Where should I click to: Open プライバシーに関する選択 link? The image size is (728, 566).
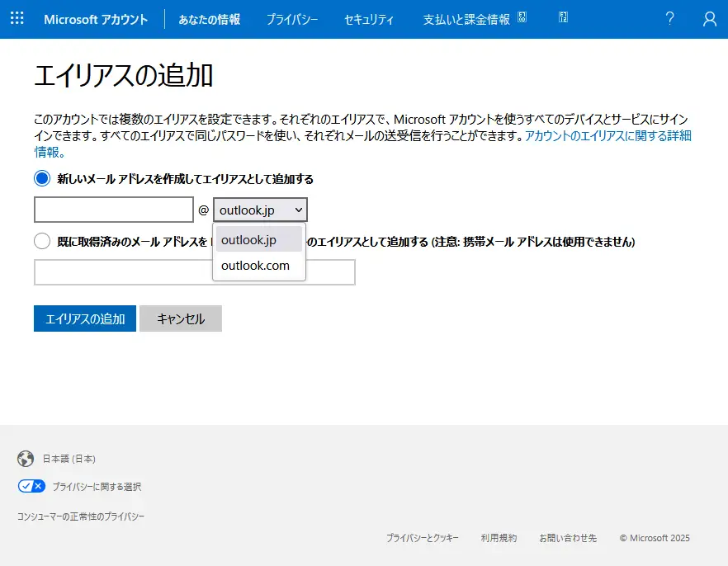pos(97,486)
